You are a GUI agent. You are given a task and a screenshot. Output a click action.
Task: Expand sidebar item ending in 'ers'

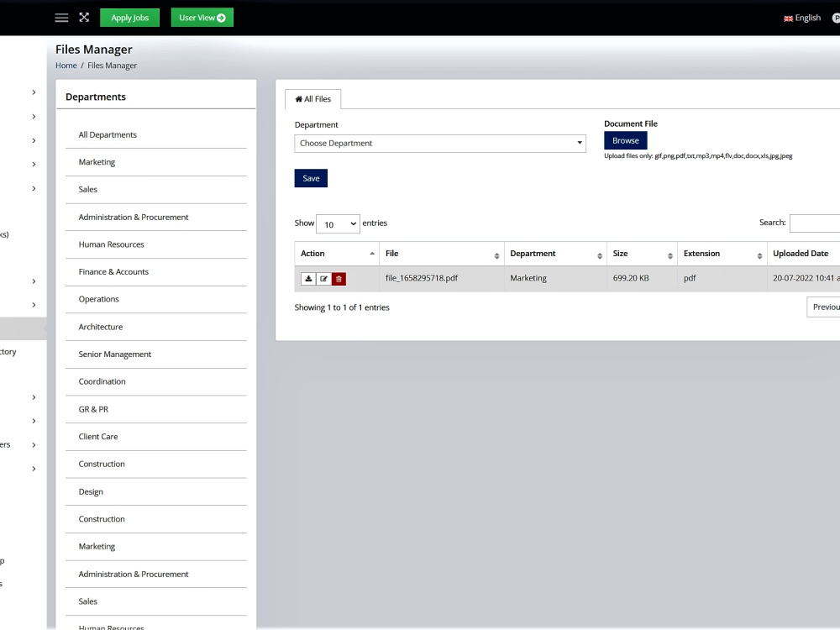(34, 444)
